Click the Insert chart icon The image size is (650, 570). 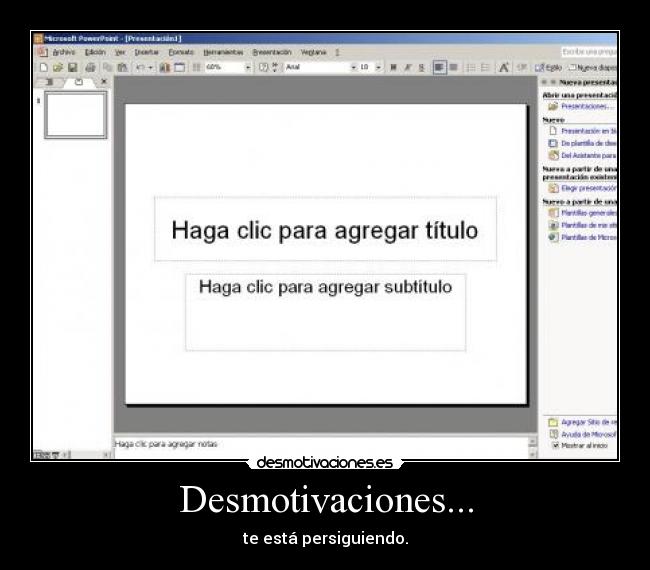coord(165,67)
